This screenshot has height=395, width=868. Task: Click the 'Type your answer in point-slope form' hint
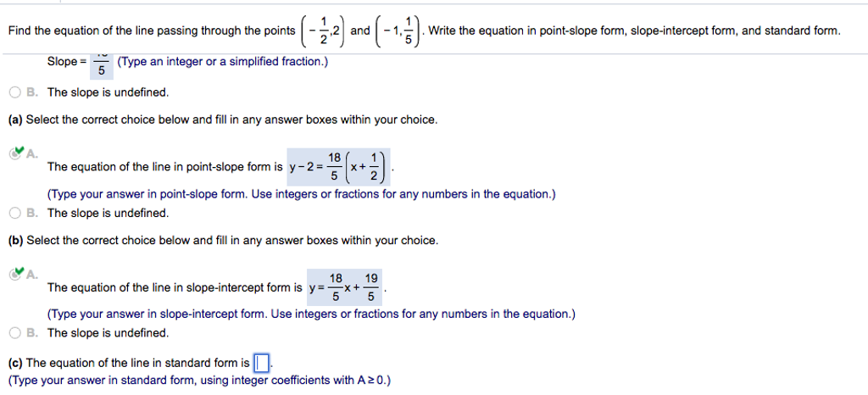click(x=302, y=194)
